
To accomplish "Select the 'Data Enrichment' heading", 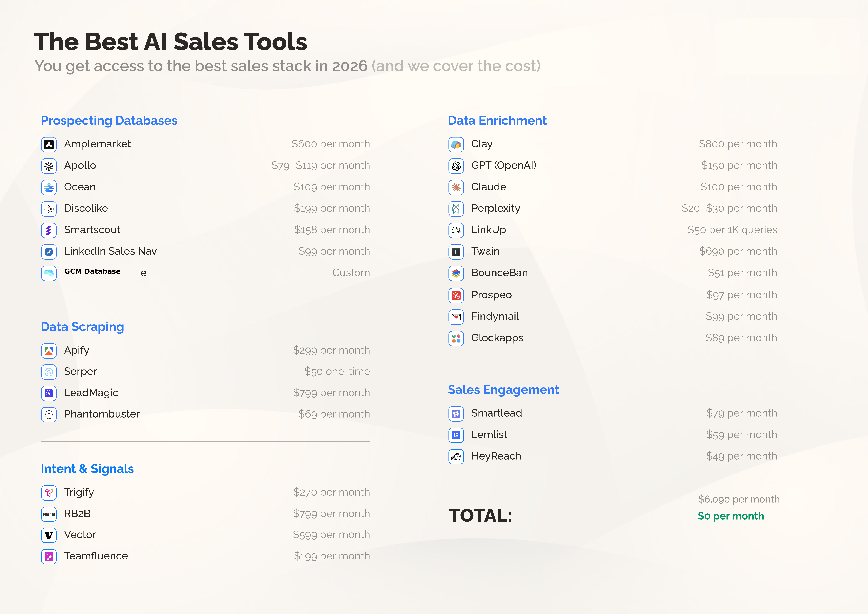I will (x=498, y=121).
